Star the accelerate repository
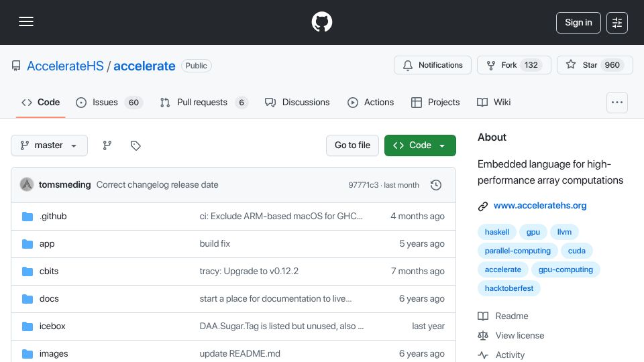Viewport: 644px width, 362px height. pyautogui.click(x=595, y=65)
